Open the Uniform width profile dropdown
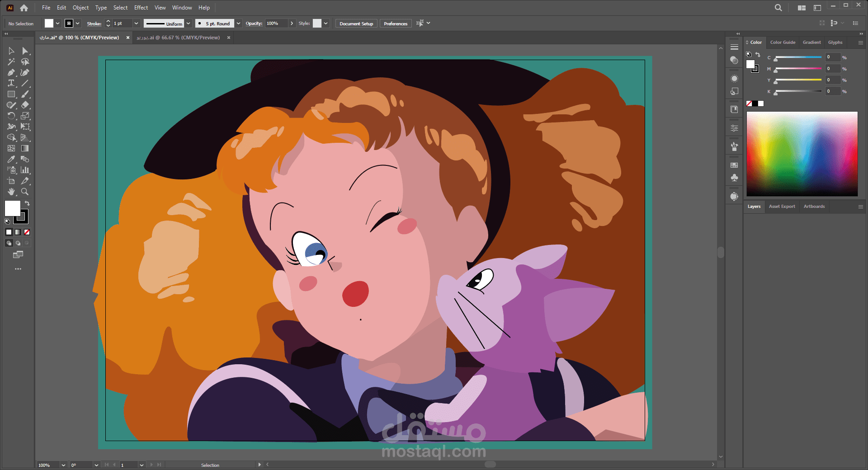The image size is (868, 470). [189, 23]
